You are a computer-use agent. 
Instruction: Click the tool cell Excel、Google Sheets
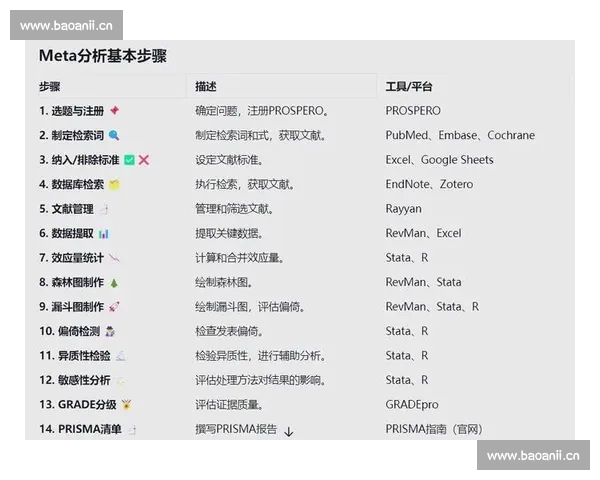[439, 160]
